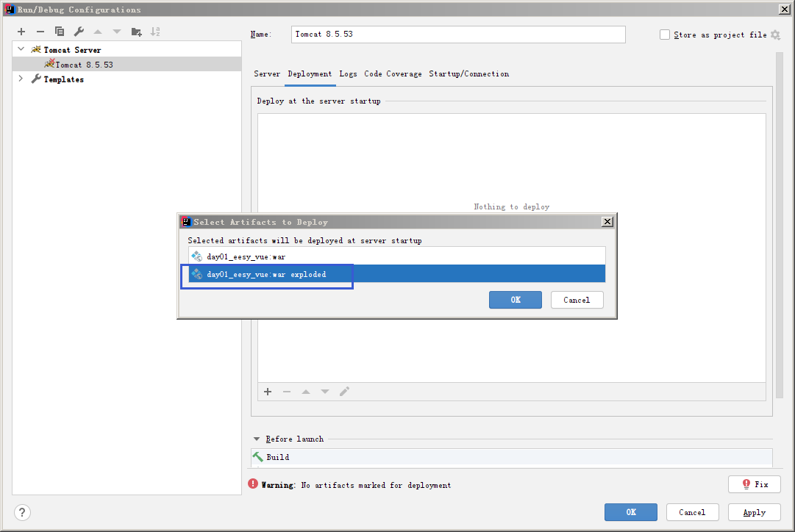This screenshot has width=795, height=532.
Task: Move configuration up arrow in left toolbar
Action: (x=98, y=32)
